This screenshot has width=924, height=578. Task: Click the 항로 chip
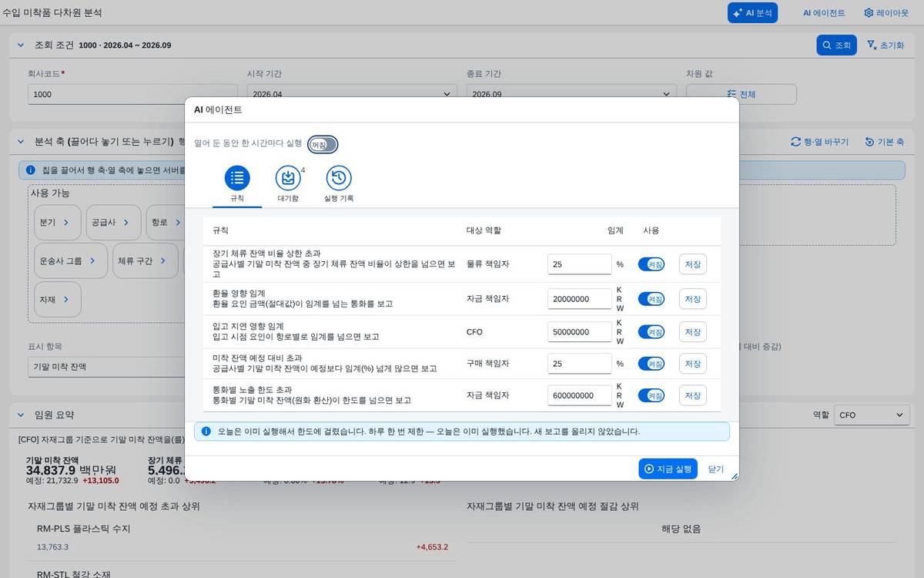click(x=166, y=222)
